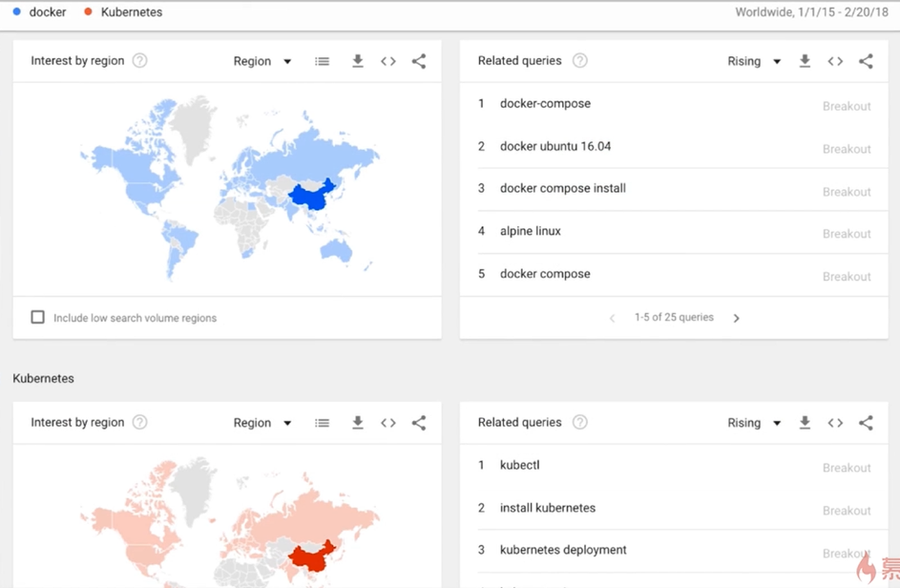Get embed code for Kubernetes region map

pos(388,423)
